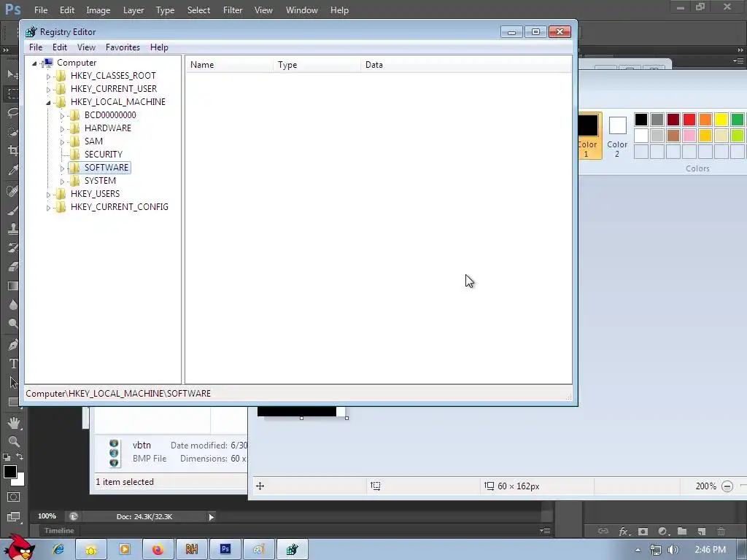This screenshot has width=747, height=560.
Task: Collapse the Computer tree node
Action: pos(34,63)
